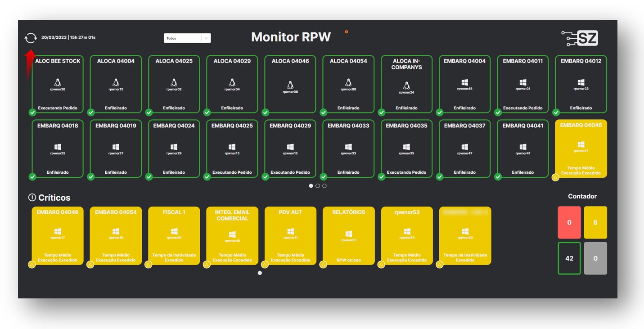Click the SZ logo in the header
The image size is (644, 329).
pos(580,38)
